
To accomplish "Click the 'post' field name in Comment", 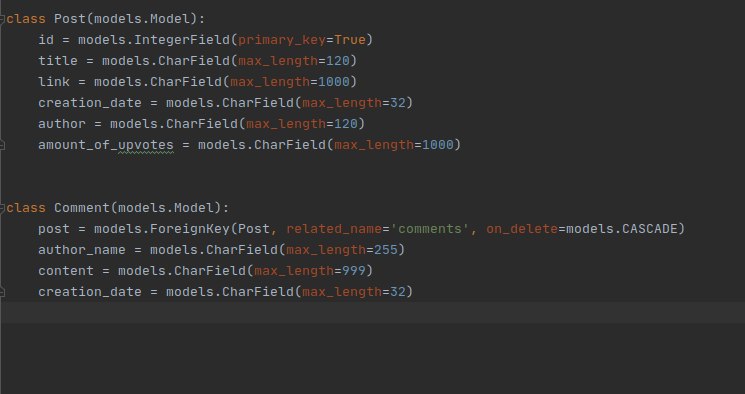I will pyautogui.click(x=54, y=229).
